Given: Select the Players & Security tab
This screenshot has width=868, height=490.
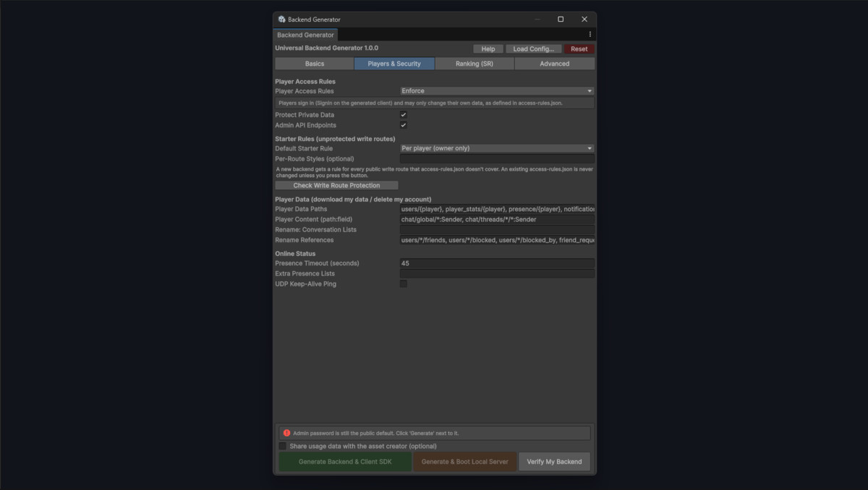Looking at the screenshot, I should (394, 64).
